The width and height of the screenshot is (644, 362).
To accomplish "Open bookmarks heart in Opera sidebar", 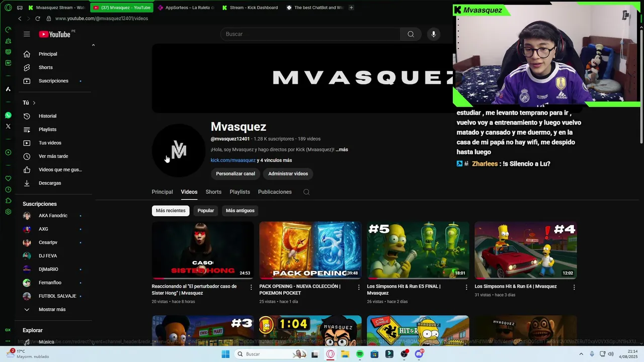I will point(8,178).
